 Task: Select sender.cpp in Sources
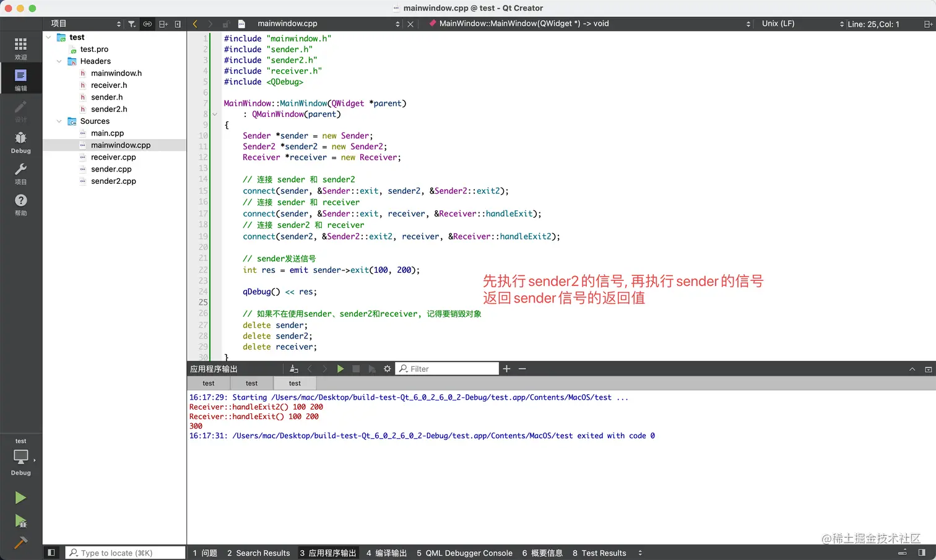[x=111, y=169]
